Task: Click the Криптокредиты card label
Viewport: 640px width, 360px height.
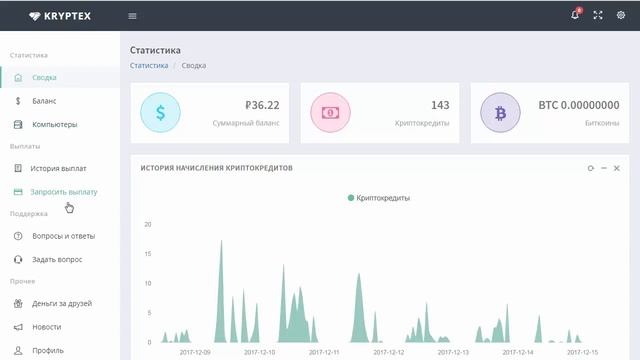Action: pyautogui.click(x=422, y=123)
